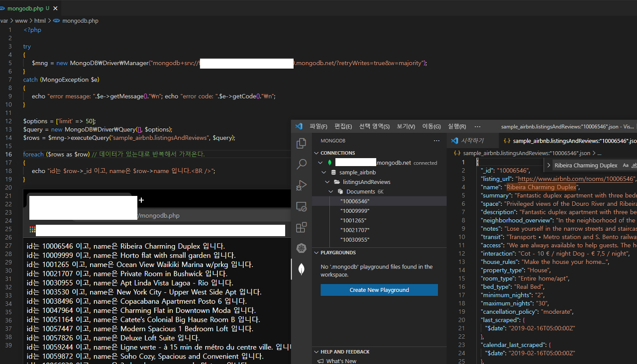The height and width of the screenshot is (364, 637).
Task: Click www in the file breadcrumb
Action: pos(21,21)
